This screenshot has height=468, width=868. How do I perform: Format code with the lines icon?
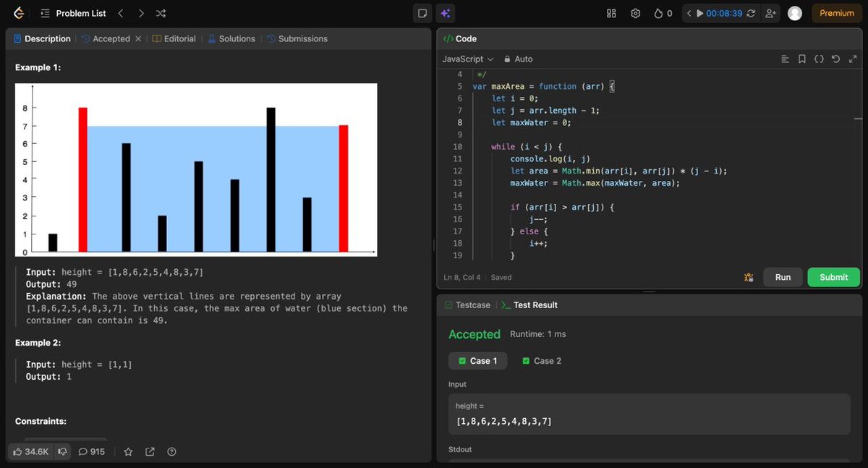click(x=785, y=59)
